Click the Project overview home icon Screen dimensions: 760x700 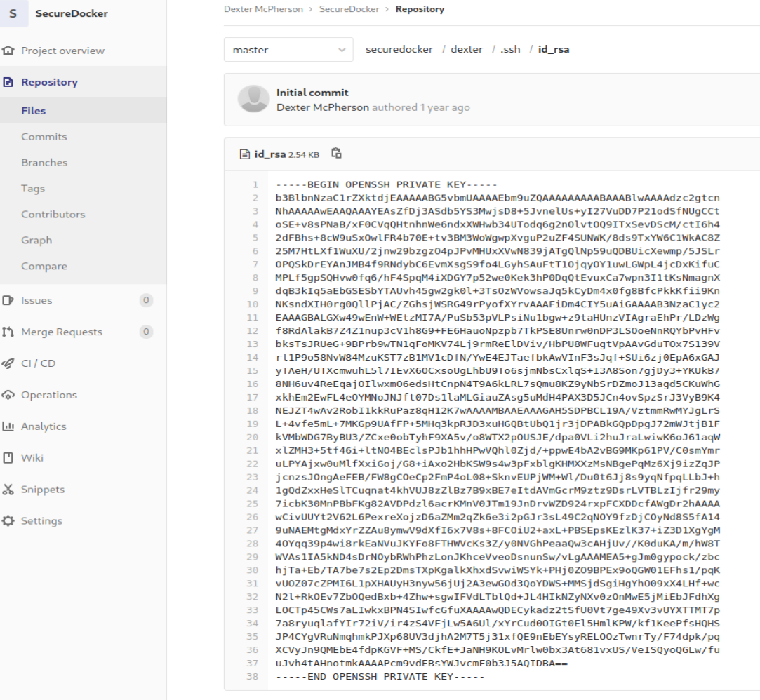(8, 51)
